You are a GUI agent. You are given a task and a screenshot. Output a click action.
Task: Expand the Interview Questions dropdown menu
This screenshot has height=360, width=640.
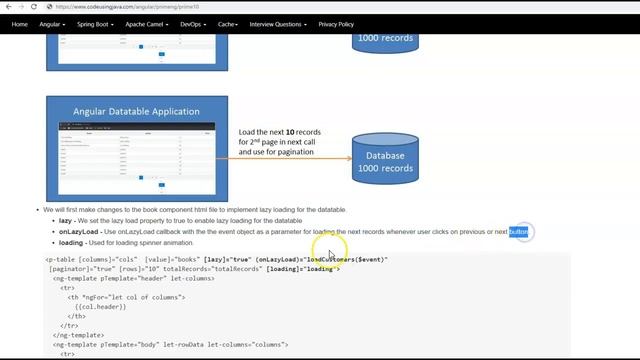(x=278, y=24)
